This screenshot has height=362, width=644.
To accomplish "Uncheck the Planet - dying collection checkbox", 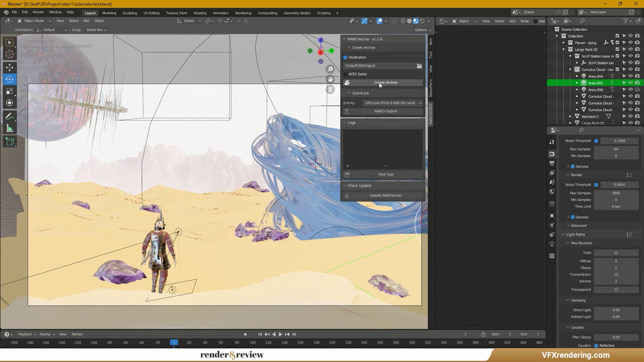I will click(x=618, y=43).
